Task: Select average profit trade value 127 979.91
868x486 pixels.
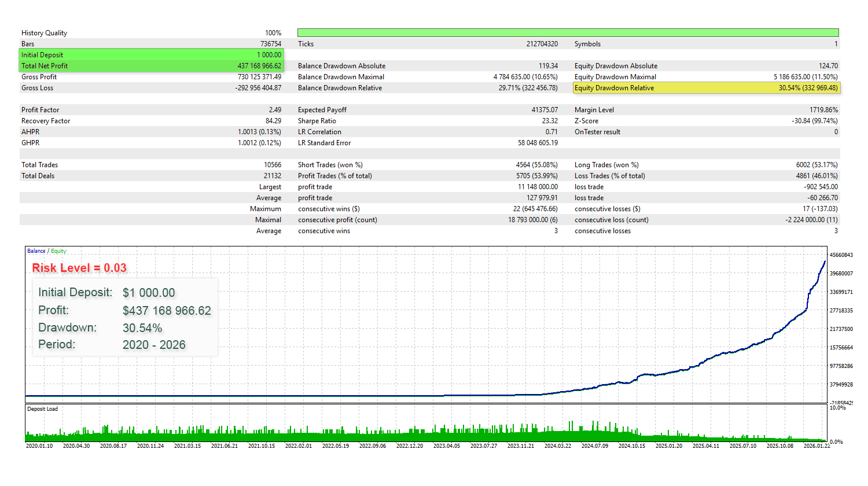Action: click(x=542, y=198)
